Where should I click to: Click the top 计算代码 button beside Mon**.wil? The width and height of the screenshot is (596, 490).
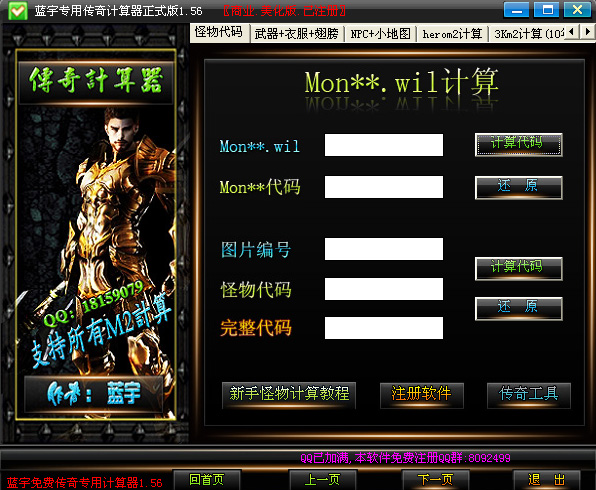pos(518,144)
